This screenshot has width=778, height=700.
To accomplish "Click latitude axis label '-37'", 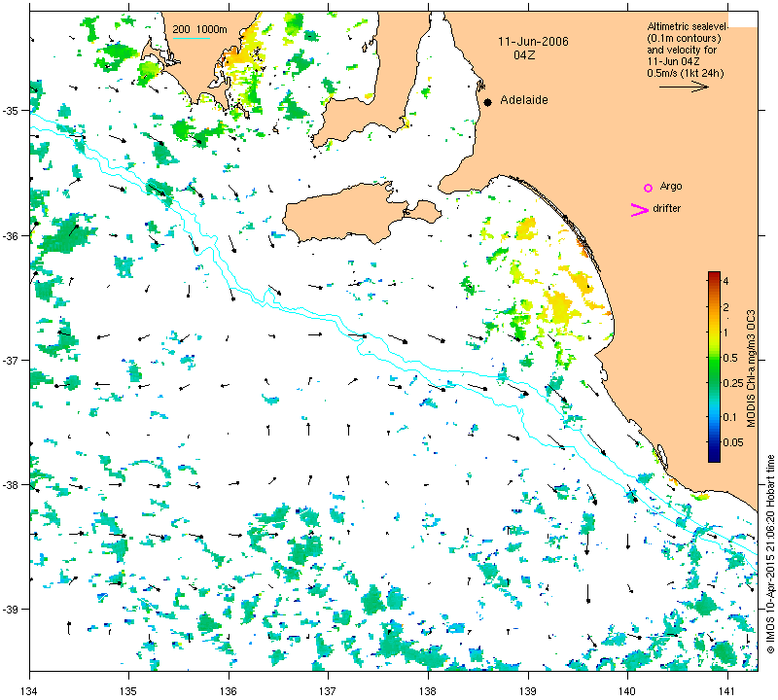I will coord(10,360).
